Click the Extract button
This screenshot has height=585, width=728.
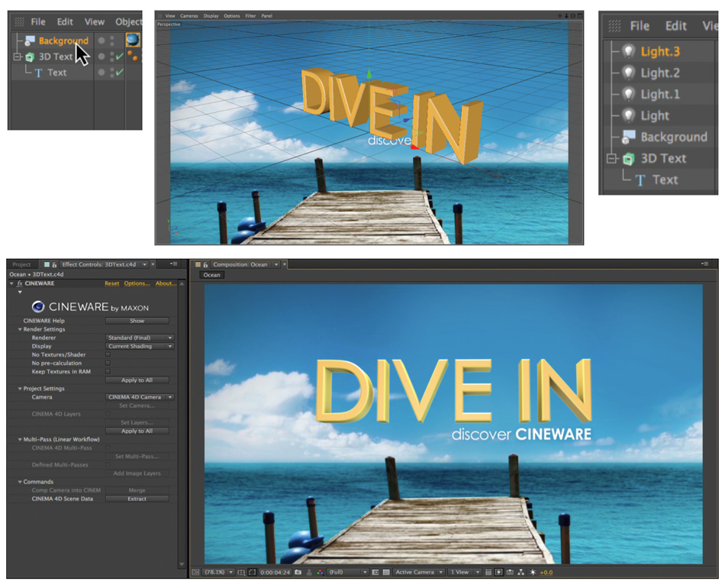(x=137, y=499)
